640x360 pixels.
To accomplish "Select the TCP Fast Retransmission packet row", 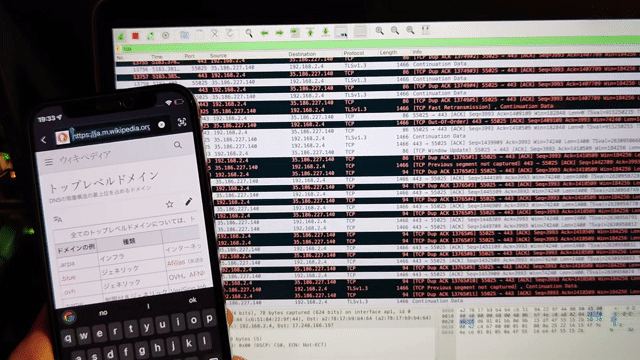I will pyautogui.click(x=420, y=108).
